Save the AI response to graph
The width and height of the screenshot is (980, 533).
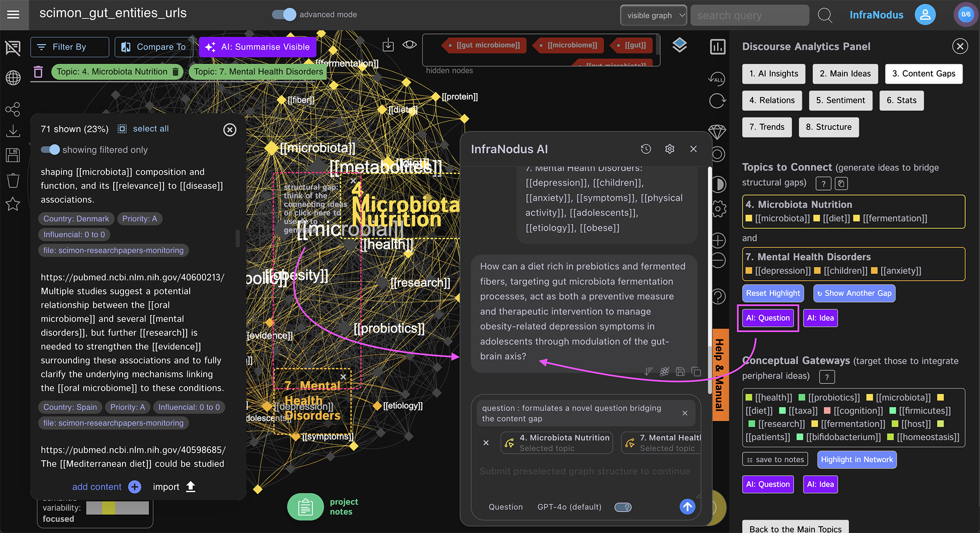point(680,372)
